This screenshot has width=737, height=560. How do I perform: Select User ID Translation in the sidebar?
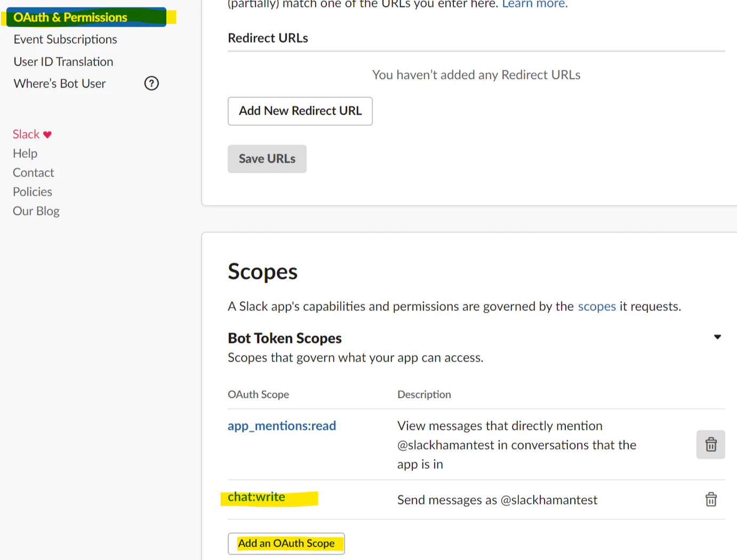63,62
